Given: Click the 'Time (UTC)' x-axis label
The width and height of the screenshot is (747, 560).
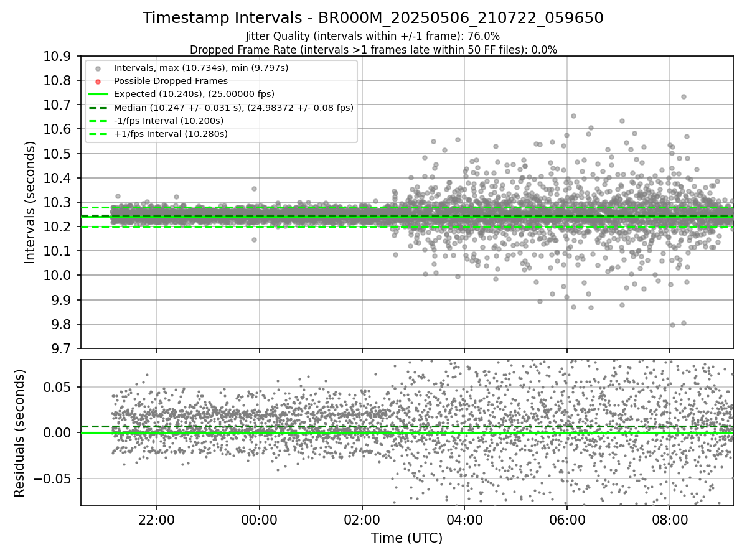Looking at the screenshot, I should [406, 538].
